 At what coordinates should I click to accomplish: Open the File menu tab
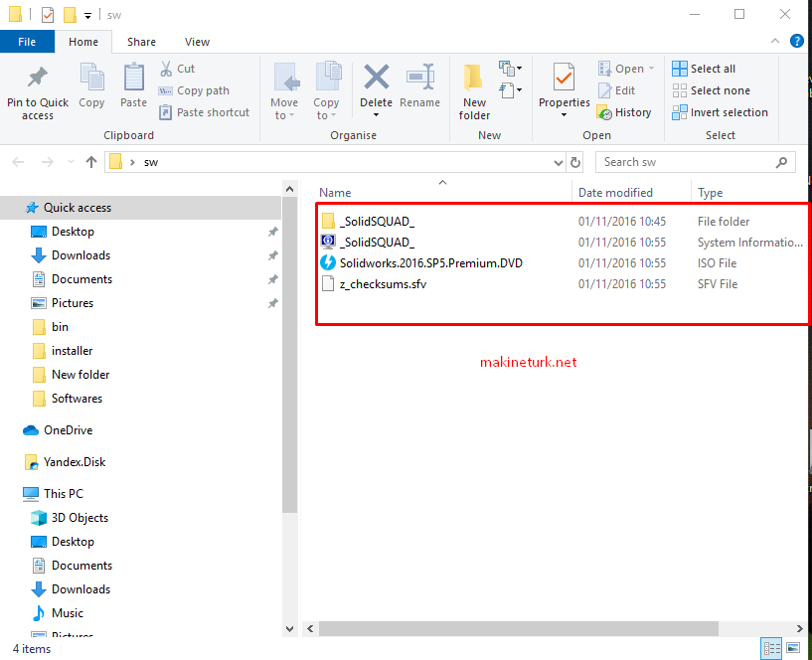[x=27, y=42]
